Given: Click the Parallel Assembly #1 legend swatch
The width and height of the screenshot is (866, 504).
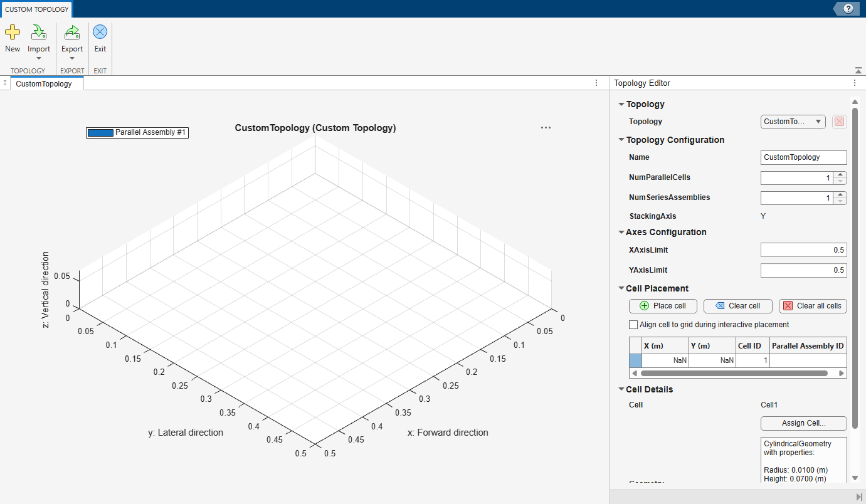Looking at the screenshot, I should click(x=100, y=133).
